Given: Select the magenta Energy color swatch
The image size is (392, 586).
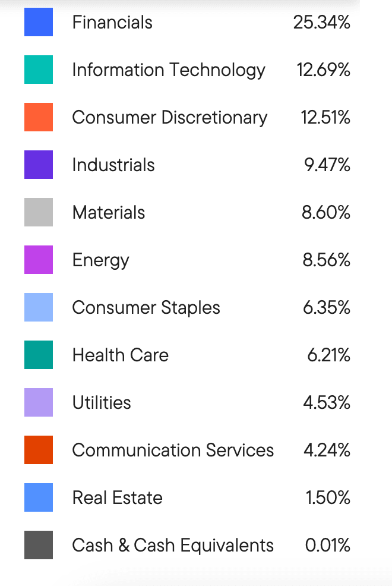Looking at the screenshot, I should (39, 260).
